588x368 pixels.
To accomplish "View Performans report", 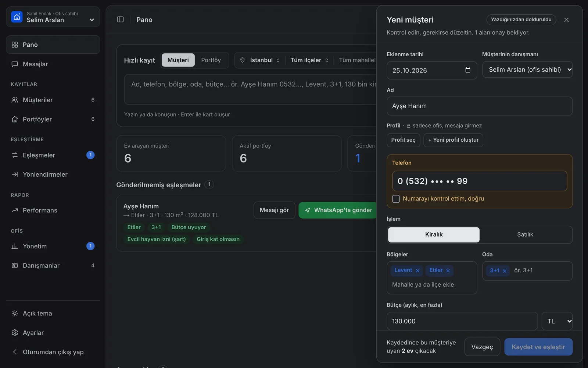I will click(53, 210).
